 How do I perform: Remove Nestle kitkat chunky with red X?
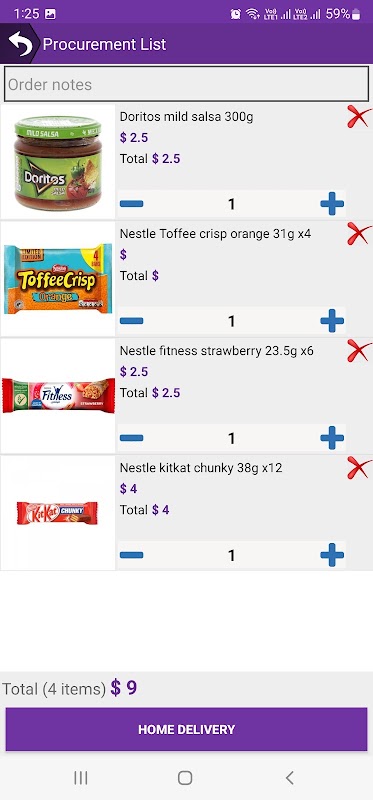click(x=359, y=468)
